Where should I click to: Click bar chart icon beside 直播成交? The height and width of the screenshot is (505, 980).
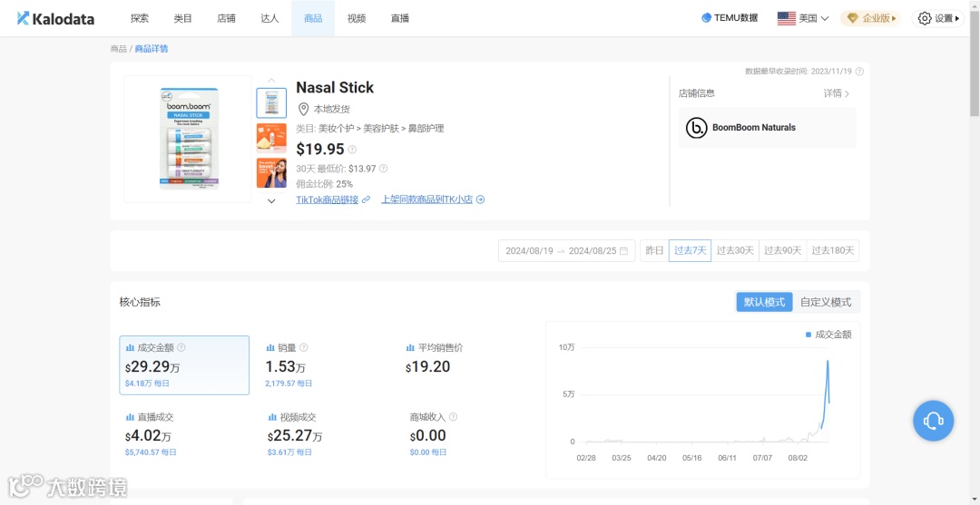[x=131, y=417]
